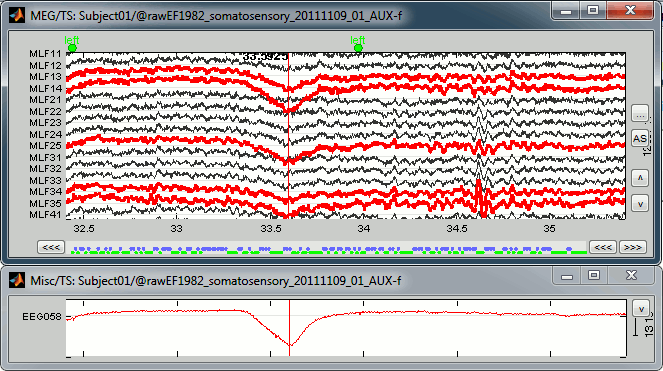This screenshot has width=663, height=371.
Task: Select channel label MLF33
Action: (x=45, y=180)
